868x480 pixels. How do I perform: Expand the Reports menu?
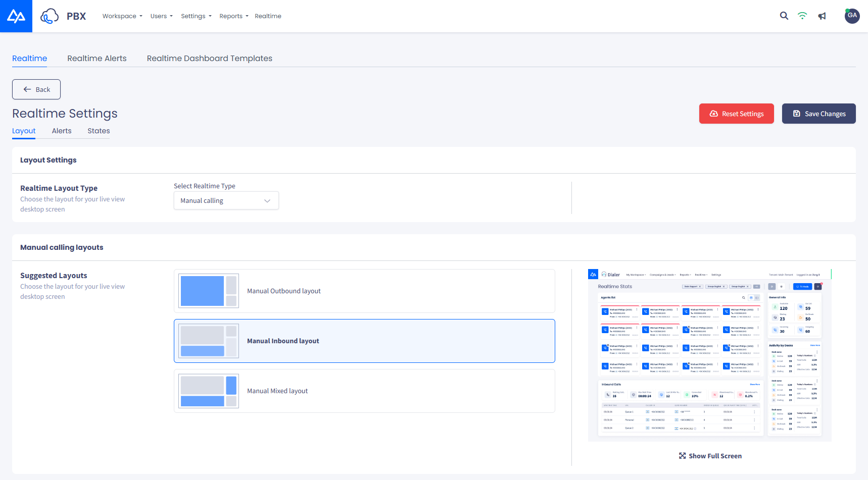(x=234, y=16)
